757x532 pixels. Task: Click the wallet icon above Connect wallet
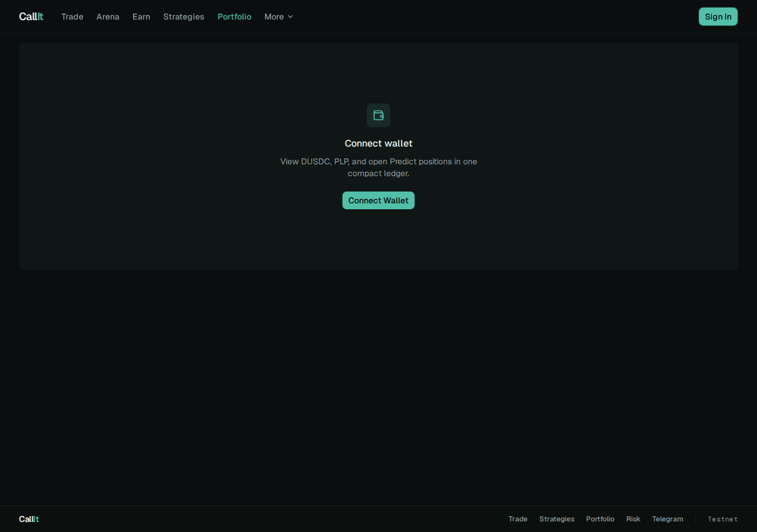[378, 115]
